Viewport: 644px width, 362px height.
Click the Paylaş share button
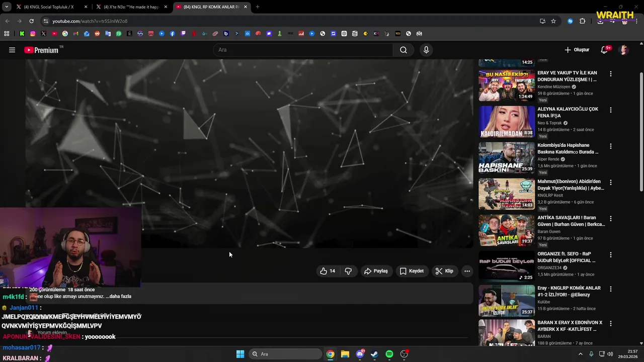tap(376, 271)
